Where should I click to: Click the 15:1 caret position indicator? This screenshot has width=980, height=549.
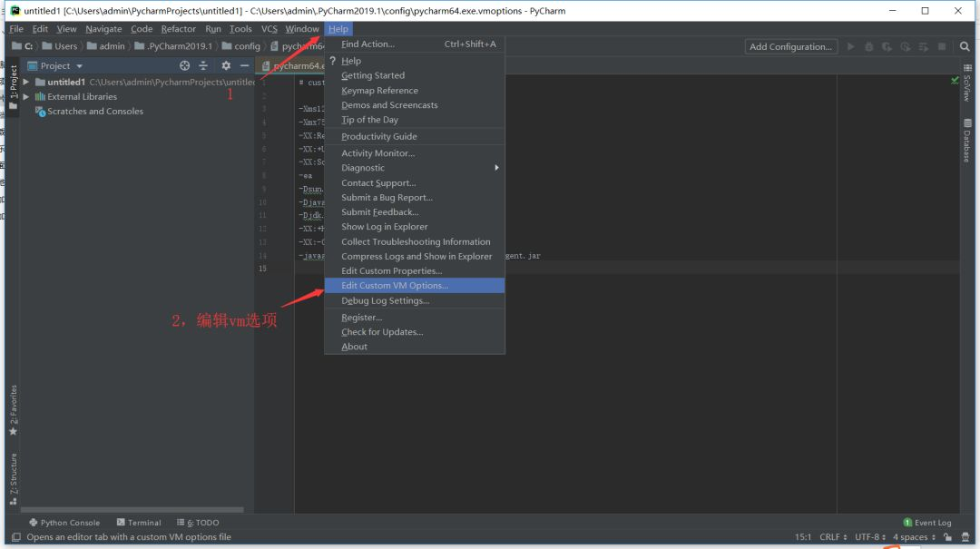click(803, 537)
